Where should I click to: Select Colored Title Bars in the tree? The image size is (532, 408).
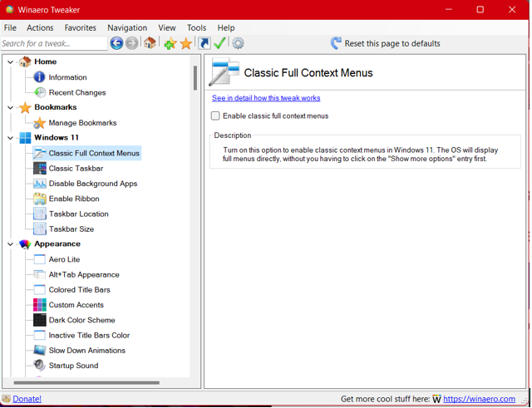pyautogui.click(x=80, y=290)
